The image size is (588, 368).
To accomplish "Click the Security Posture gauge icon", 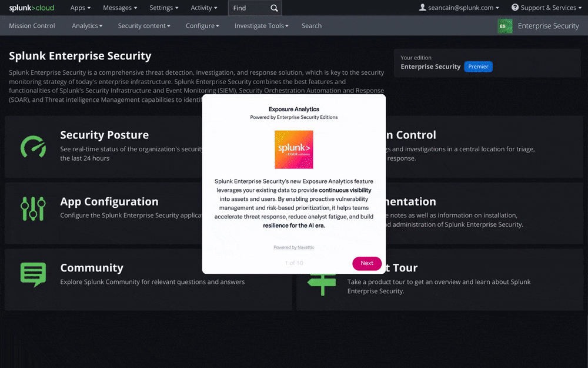I will coord(34,147).
